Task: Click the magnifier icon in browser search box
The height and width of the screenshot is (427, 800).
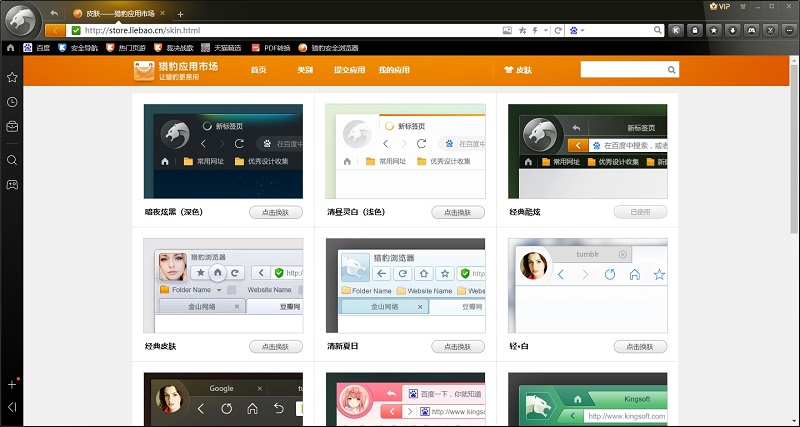Action: pos(658,30)
